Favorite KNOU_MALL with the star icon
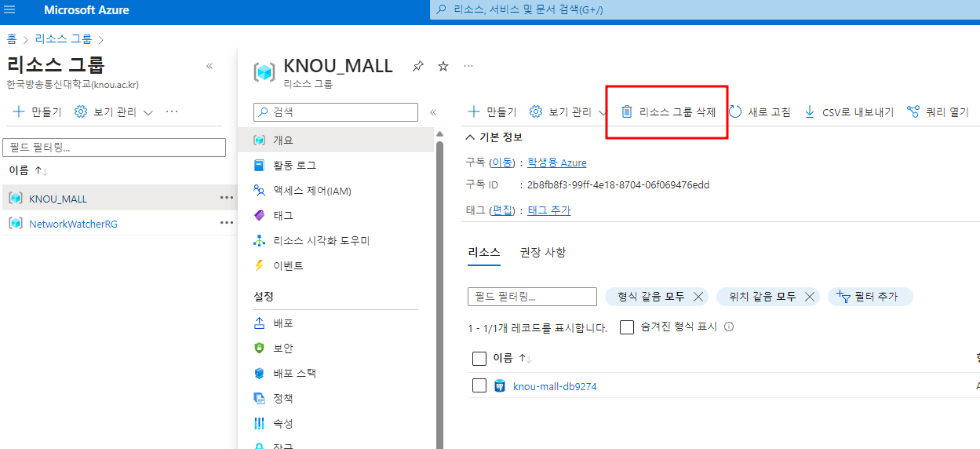Viewport: 980px width, 449px height. point(443,67)
